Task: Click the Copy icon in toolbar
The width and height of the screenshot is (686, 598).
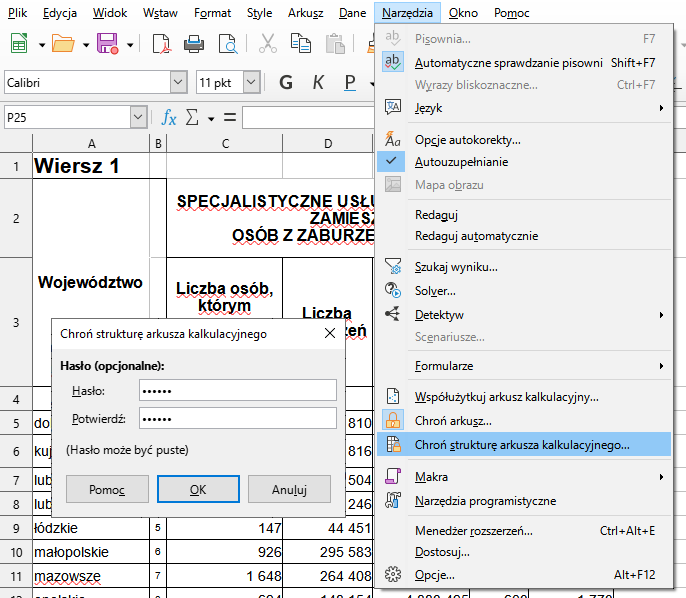Action: pyautogui.click(x=303, y=44)
